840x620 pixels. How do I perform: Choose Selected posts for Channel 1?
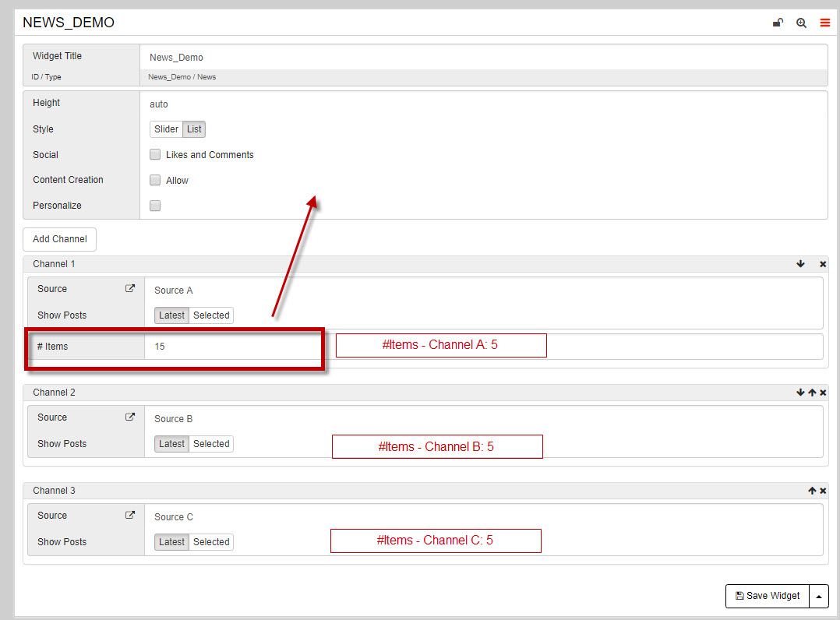coord(211,315)
